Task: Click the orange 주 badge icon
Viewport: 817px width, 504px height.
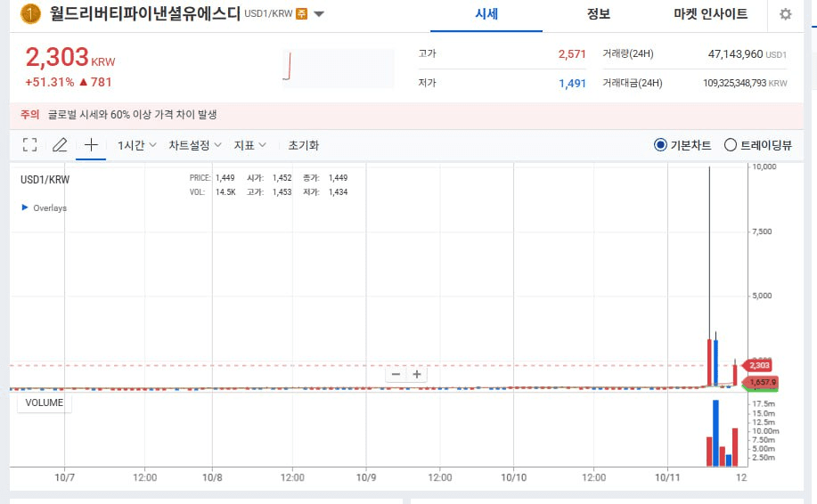Action: pos(301,14)
